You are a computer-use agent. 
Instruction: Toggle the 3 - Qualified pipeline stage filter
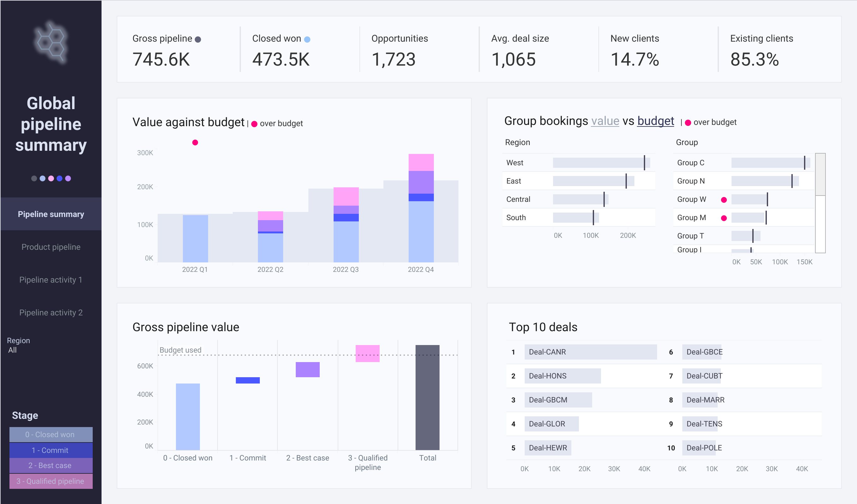point(51,481)
